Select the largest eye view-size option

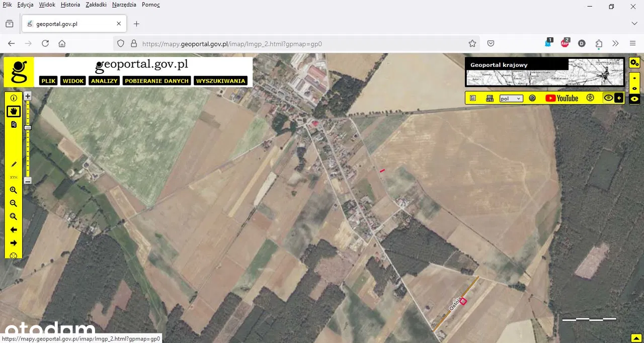tap(634, 99)
